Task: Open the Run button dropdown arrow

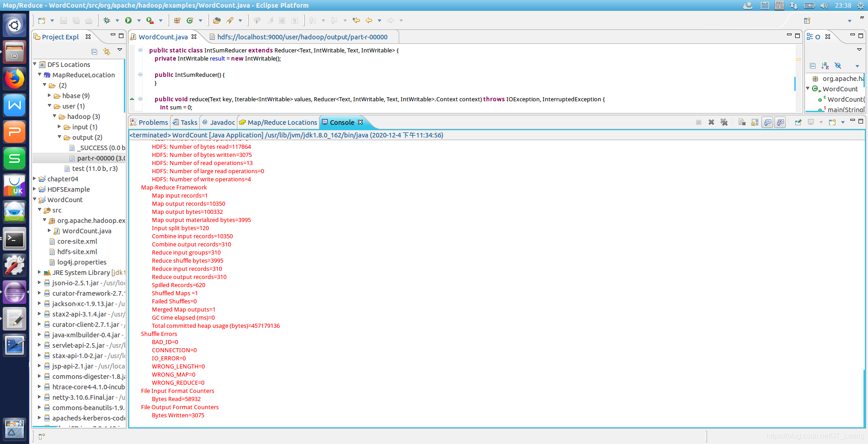Action: click(x=139, y=20)
